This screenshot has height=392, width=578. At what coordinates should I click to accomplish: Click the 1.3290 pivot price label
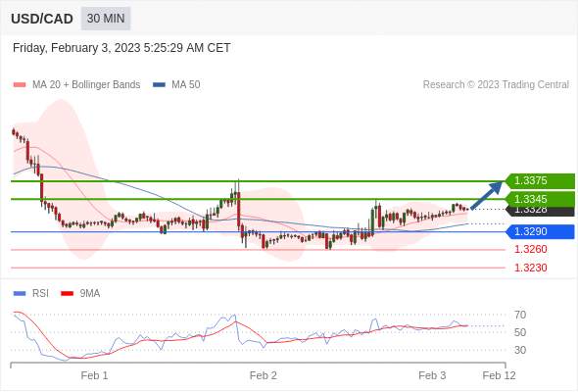point(540,231)
